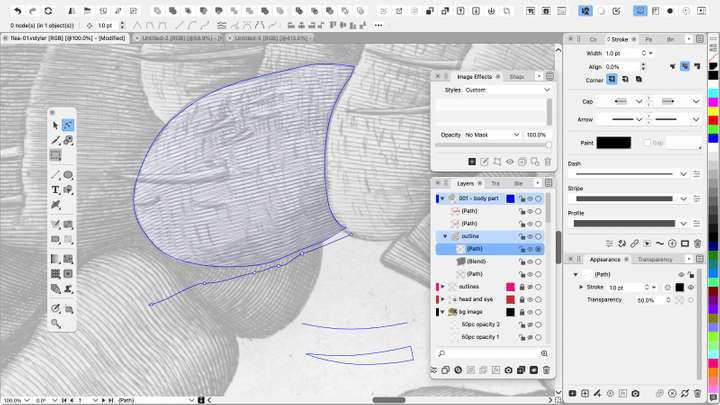Image resolution: width=720 pixels, height=405 pixels.
Task: Click the link icon in Stroke panel footer
Action: [634, 243]
